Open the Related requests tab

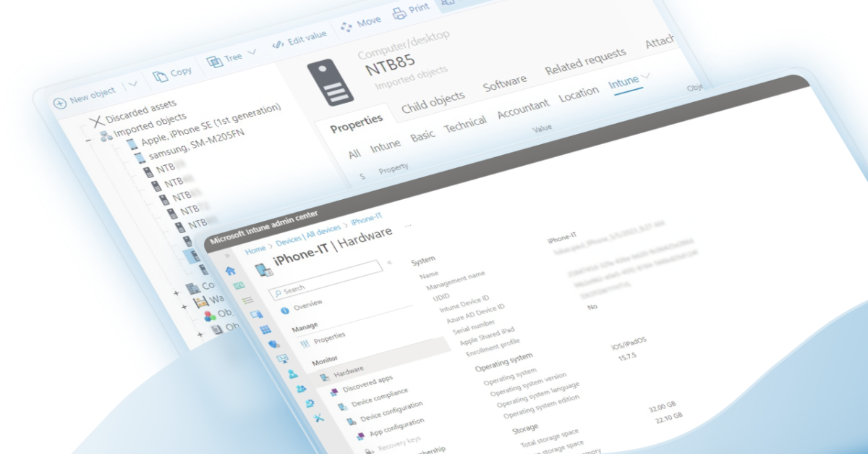pyautogui.click(x=585, y=62)
